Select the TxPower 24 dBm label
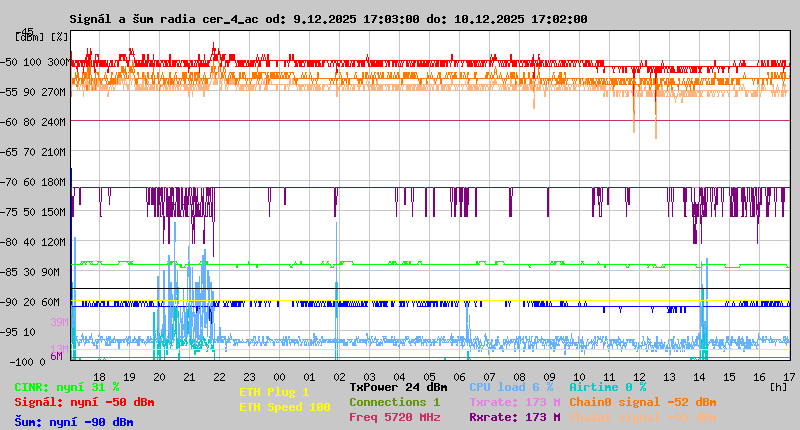This screenshot has width=800, height=430. 398,387
